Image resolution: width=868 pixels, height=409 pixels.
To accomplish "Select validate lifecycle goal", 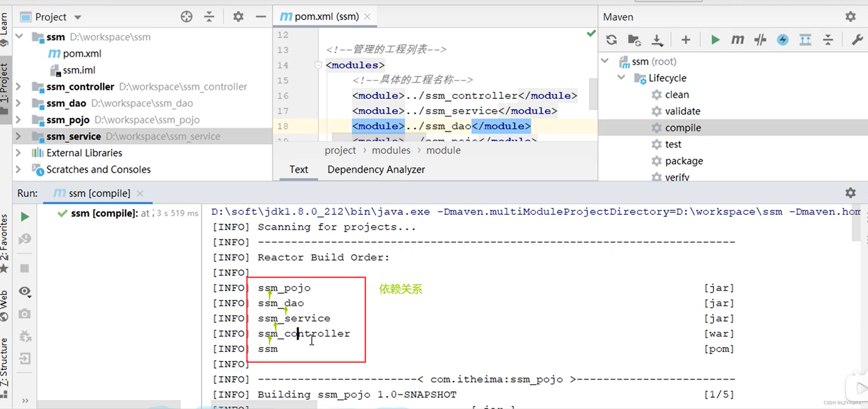I will click(x=676, y=111).
